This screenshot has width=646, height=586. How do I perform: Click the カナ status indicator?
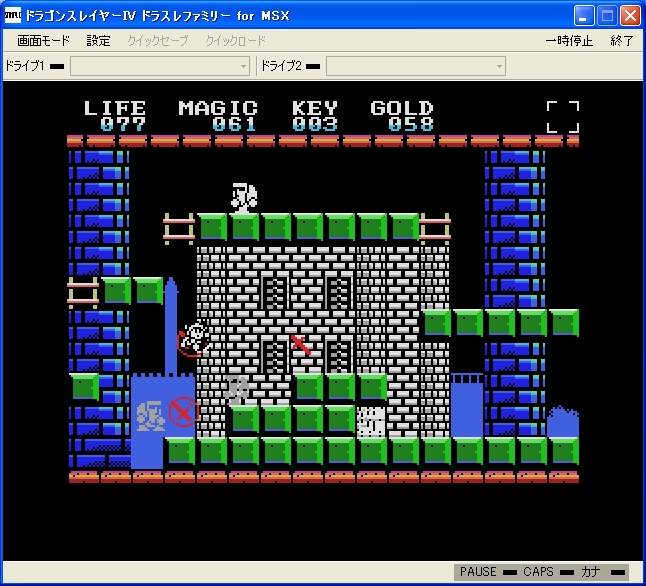click(x=603, y=572)
